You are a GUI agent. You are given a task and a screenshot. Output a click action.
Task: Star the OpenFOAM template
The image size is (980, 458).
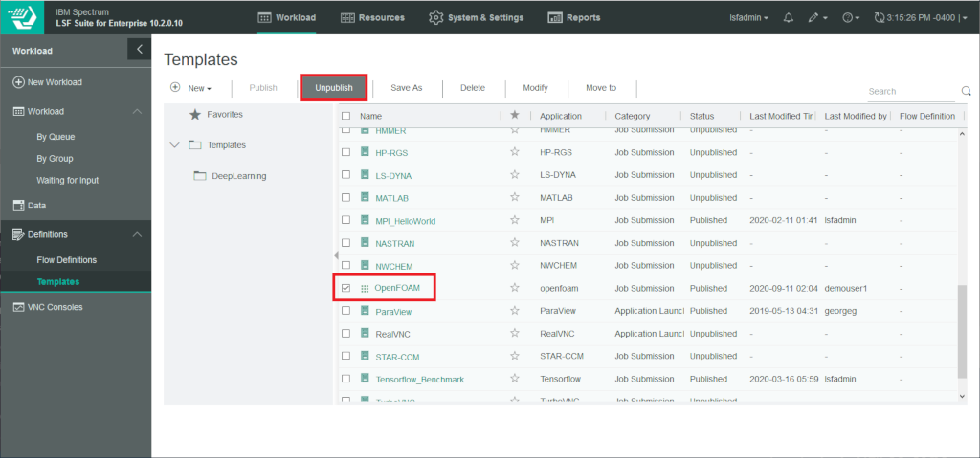[514, 288]
